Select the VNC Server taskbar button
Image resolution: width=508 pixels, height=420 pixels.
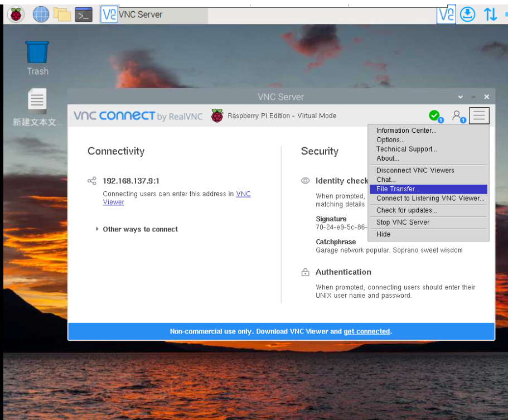coord(153,15)
